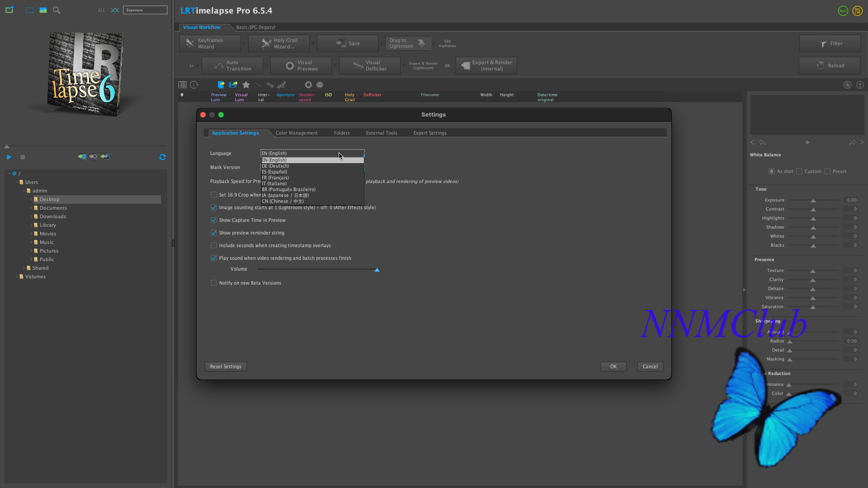Choose CN (Chinese) language option
The image size is (868, 488).
(x=312, y=201)
